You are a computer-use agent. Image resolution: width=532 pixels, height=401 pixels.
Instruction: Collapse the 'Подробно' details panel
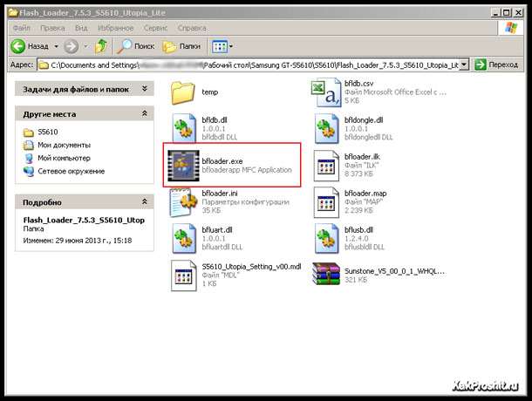pyautogui.click(x=144, y=202)
